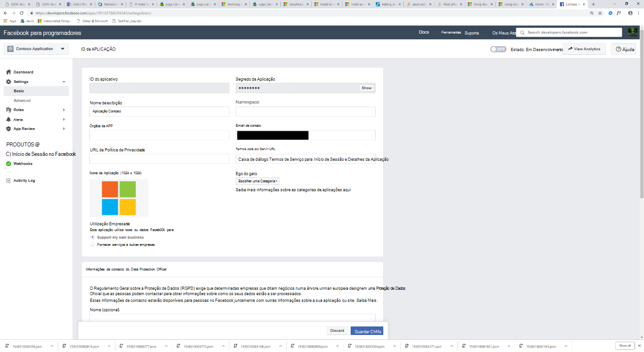Click the Guardar changes button
The image size is (644, 352).
(x=367, y=331)
